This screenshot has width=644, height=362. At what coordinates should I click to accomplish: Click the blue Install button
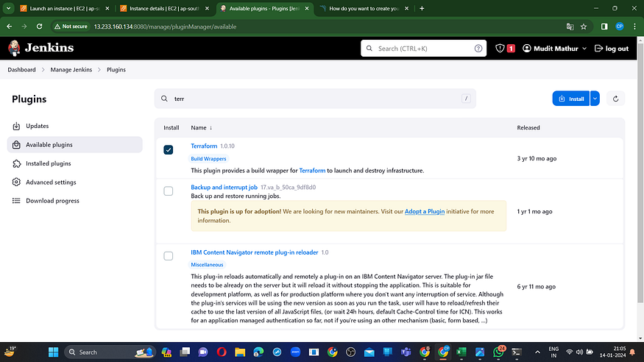pos(571,99)
